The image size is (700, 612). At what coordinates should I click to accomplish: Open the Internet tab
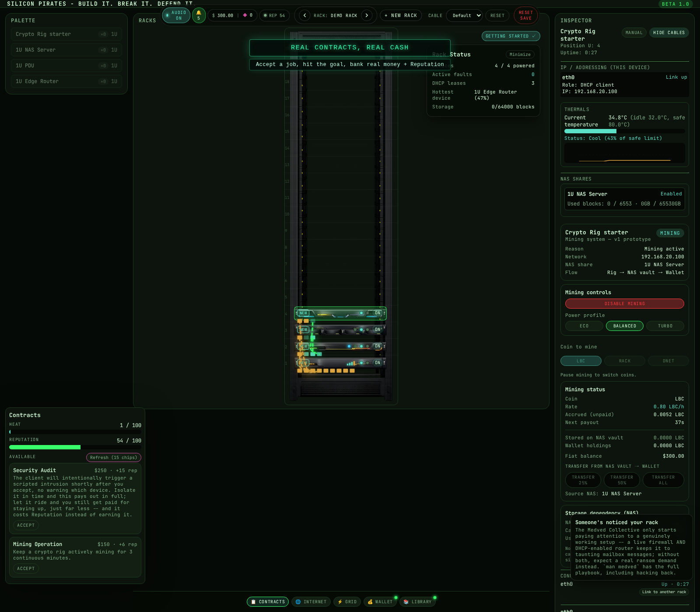(x=311, y=602)
